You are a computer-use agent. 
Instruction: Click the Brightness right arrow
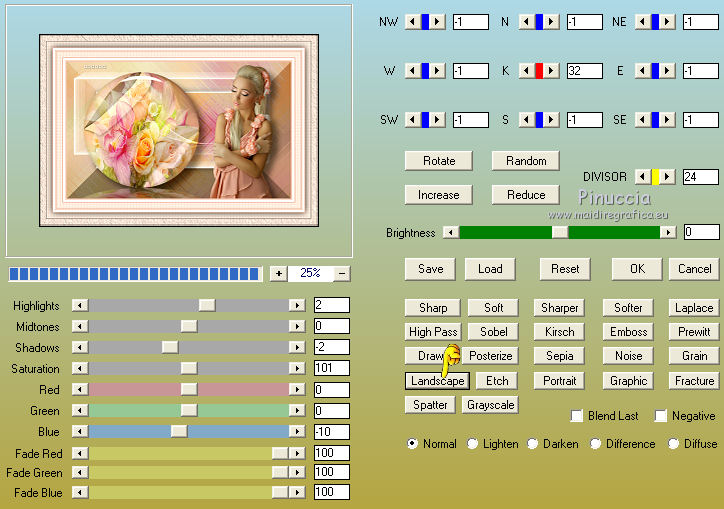coord(668,232)
